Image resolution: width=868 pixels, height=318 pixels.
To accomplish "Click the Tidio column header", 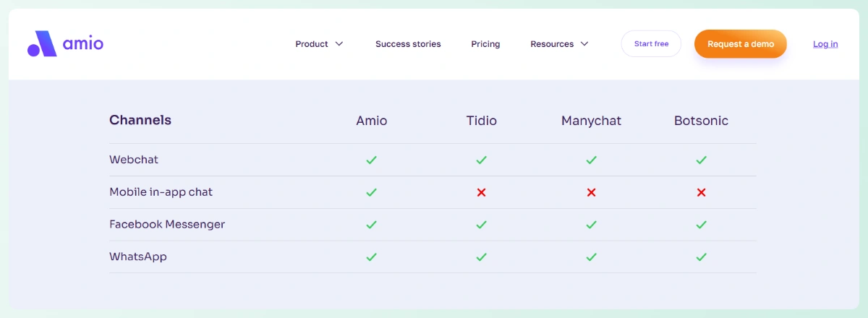I will pyautogui.click(x=481, y=121).
